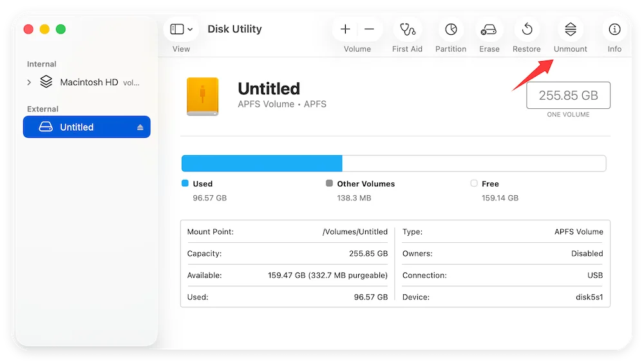Click the "159.14 GB" Free value

[x=500, y=198]
